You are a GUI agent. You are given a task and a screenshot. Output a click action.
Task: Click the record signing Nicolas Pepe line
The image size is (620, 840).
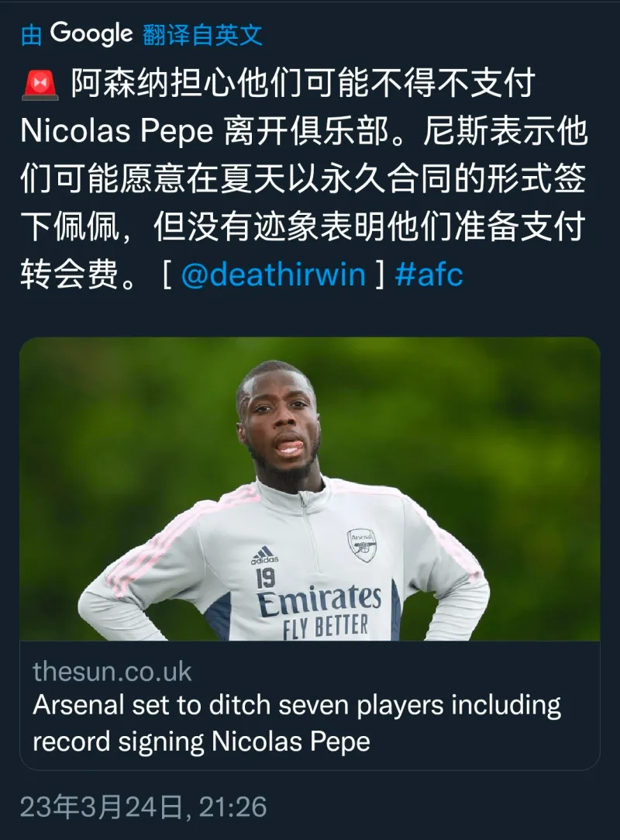click(201, 742)
